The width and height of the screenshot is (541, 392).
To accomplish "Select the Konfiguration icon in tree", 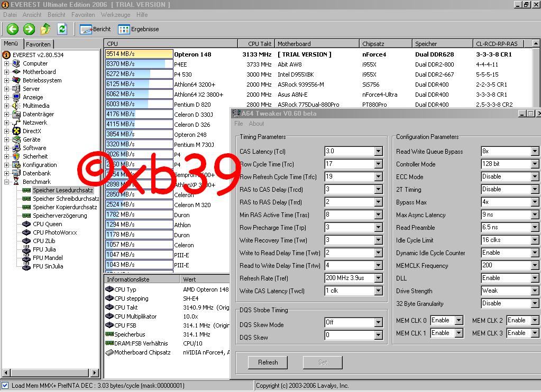I will [x=16, y=165].
